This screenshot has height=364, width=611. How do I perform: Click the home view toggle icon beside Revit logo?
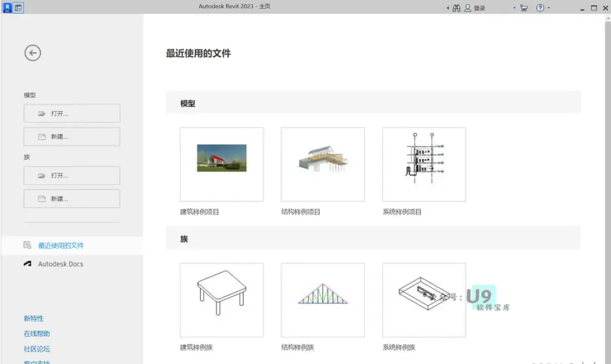click(18, 8)
